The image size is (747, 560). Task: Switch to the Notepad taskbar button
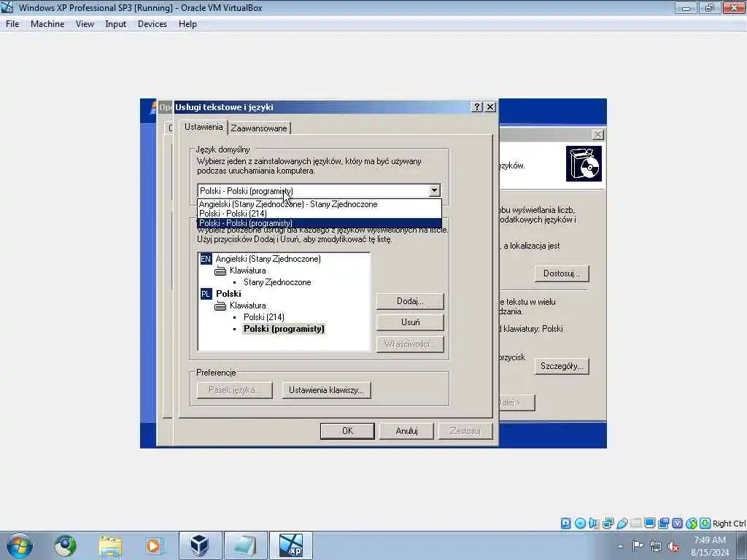click(245, 545)
